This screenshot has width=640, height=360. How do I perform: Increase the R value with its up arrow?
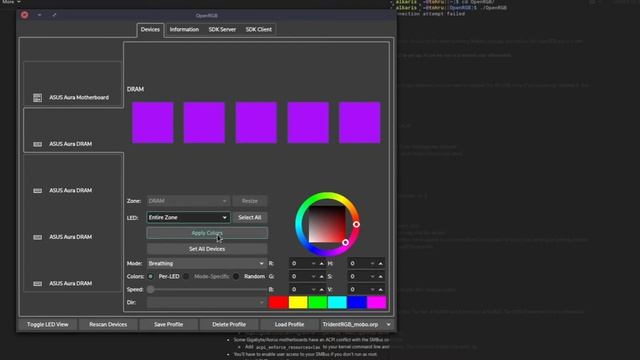[322, 264]
